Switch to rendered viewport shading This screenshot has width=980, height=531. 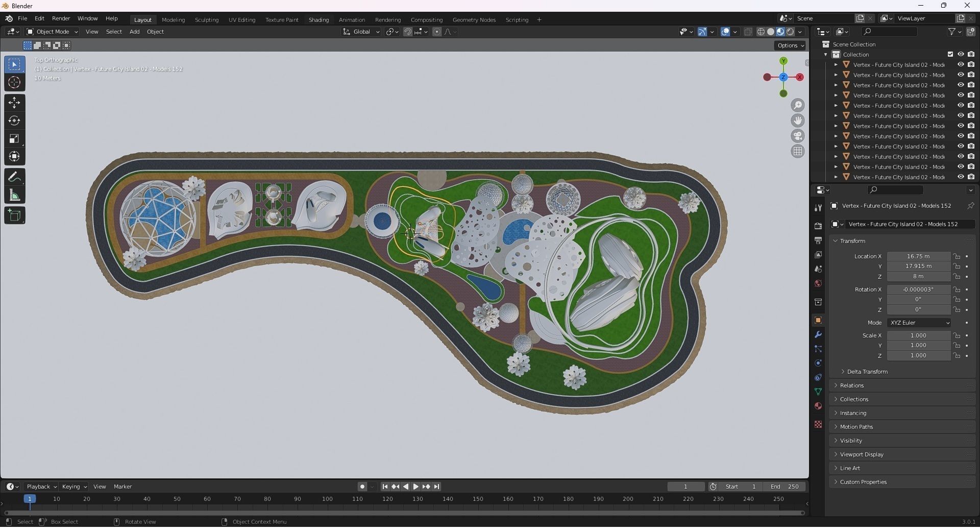click(790, 32)
